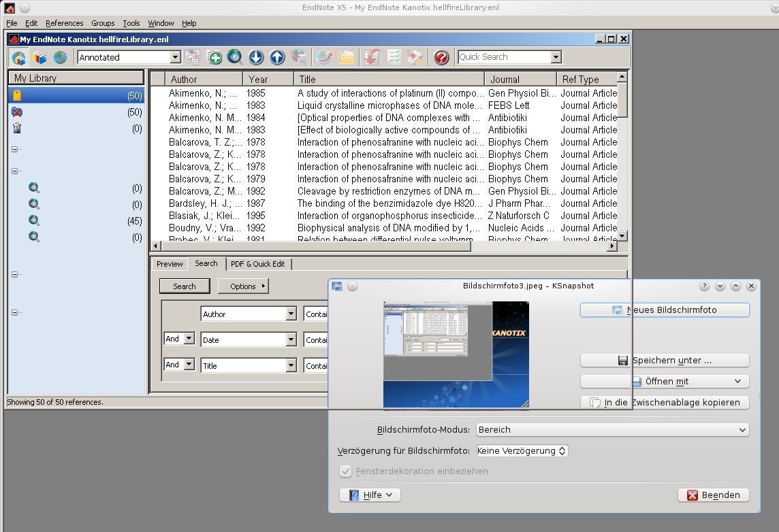Screen dimensions: 779x532
Task: Click the Format Bibliography toolbar icon
Action: (x=394, y=57)
